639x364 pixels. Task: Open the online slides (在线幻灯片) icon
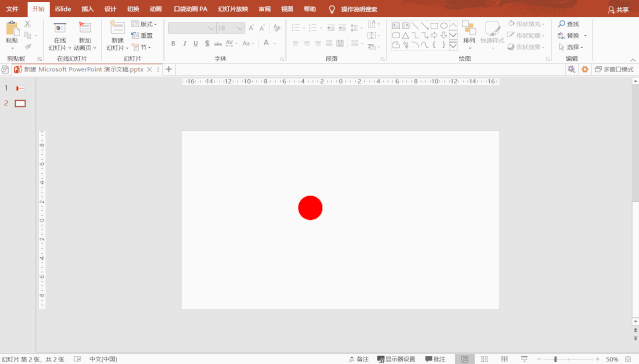coord(60,29)
